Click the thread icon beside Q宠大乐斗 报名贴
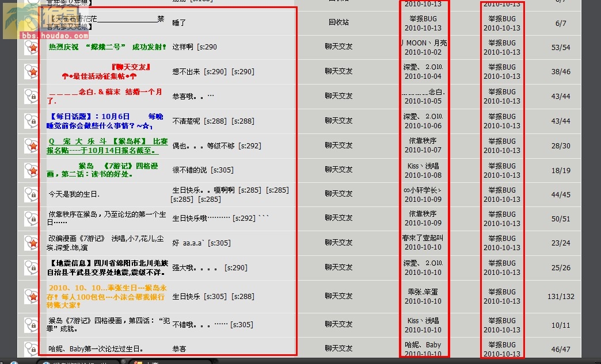The height and width of the screenshot is (364, 601). tap(32, 146)
